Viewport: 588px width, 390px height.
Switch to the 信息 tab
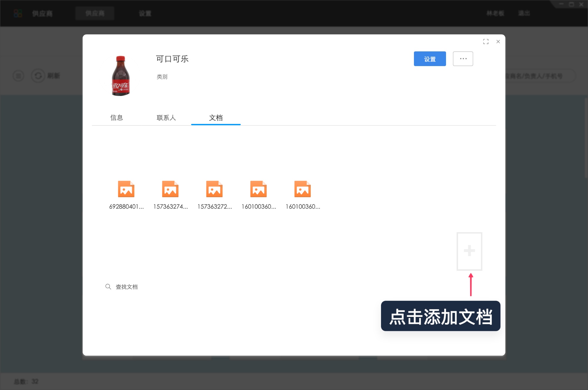[x=117, y=118]
